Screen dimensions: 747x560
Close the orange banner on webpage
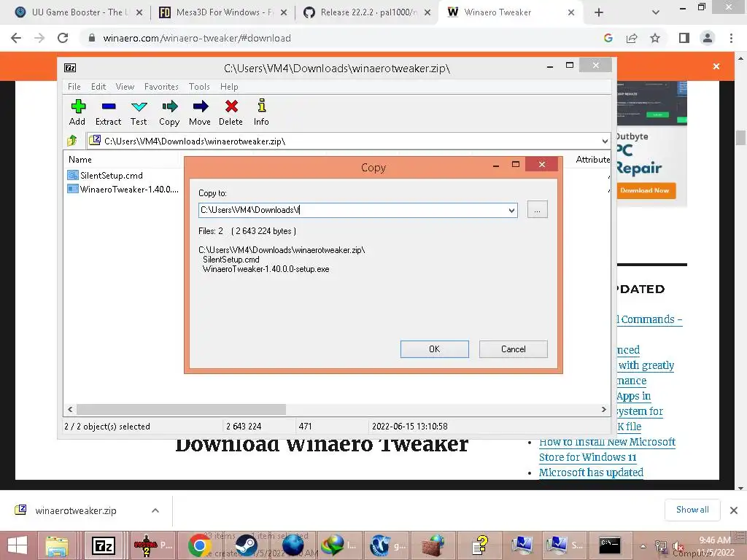716,66
